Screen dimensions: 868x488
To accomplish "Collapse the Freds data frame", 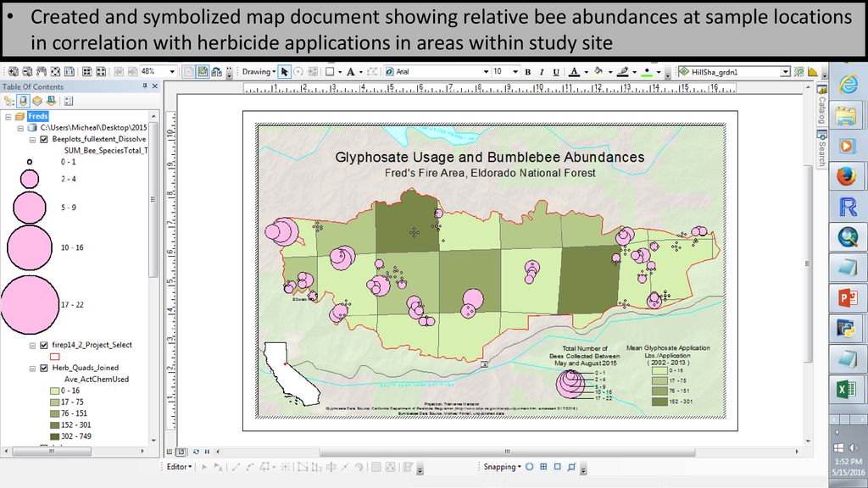I will (x=8, y=116).
